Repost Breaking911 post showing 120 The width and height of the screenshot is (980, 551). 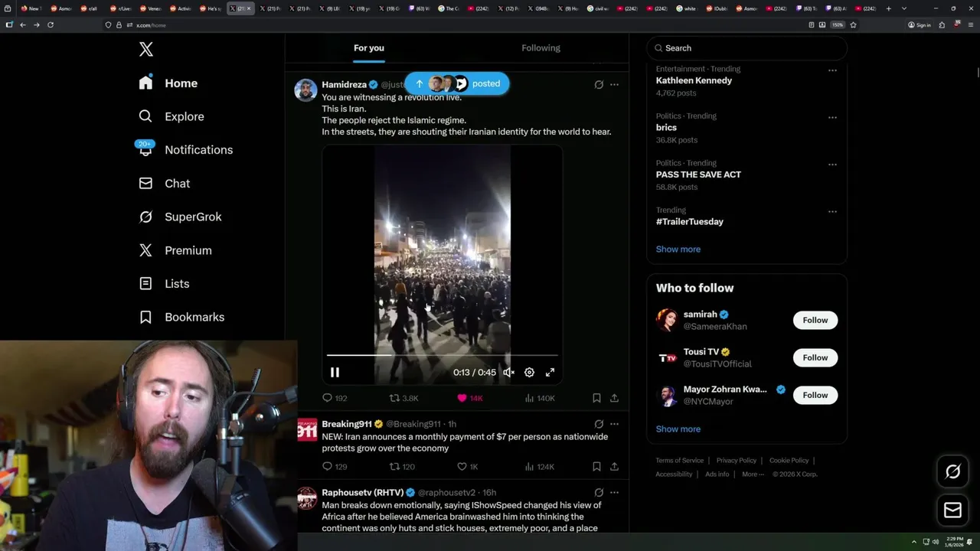tap(402, 466)
